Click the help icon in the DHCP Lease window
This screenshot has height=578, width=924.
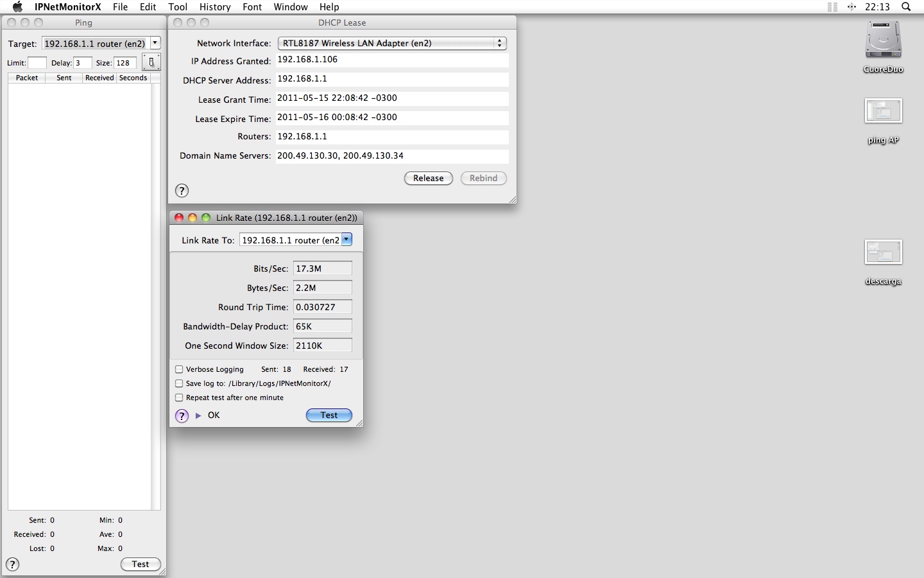(x=182, y=190)
